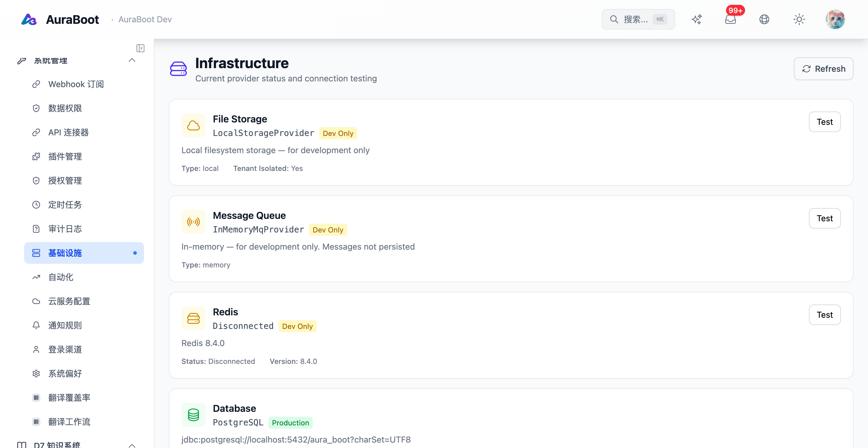This screenshot has width=868, height=448.
Task: Click the 系统管理 wrench icon
Action: pyautogui.click(x=22, y=61)
